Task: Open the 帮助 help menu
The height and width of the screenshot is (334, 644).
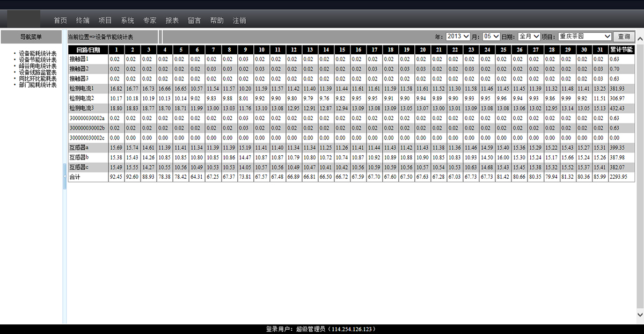Action: coord(217,20)
